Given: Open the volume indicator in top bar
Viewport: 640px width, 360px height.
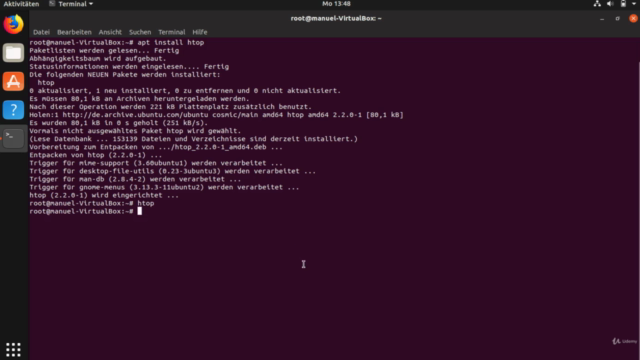Looking at the screenshot, I should point(610,4).
